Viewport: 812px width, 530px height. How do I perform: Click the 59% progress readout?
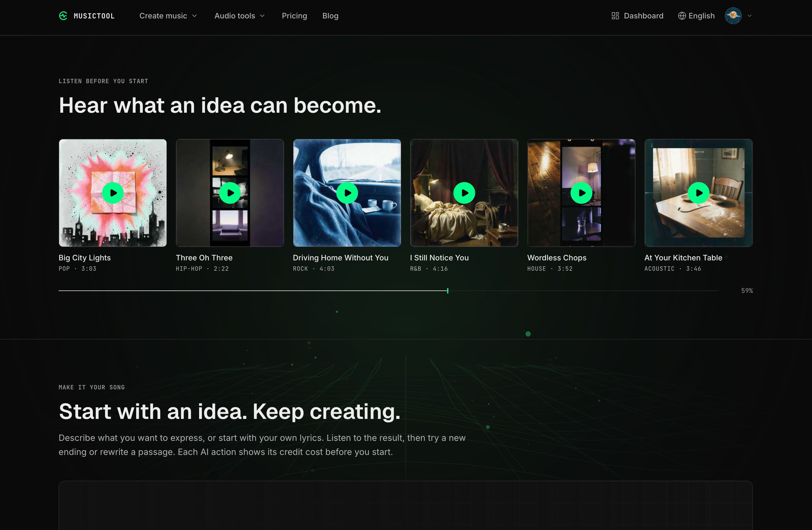coord(747,291)
